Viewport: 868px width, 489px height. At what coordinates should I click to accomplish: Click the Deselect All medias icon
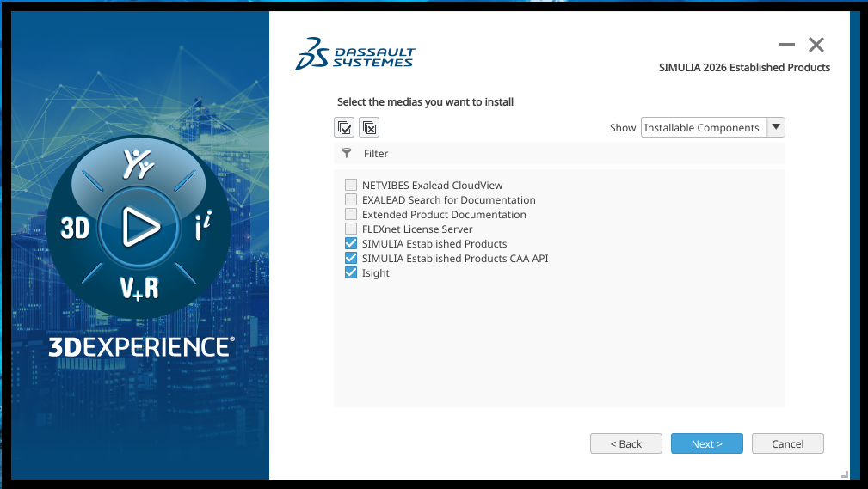pos(369,127)
